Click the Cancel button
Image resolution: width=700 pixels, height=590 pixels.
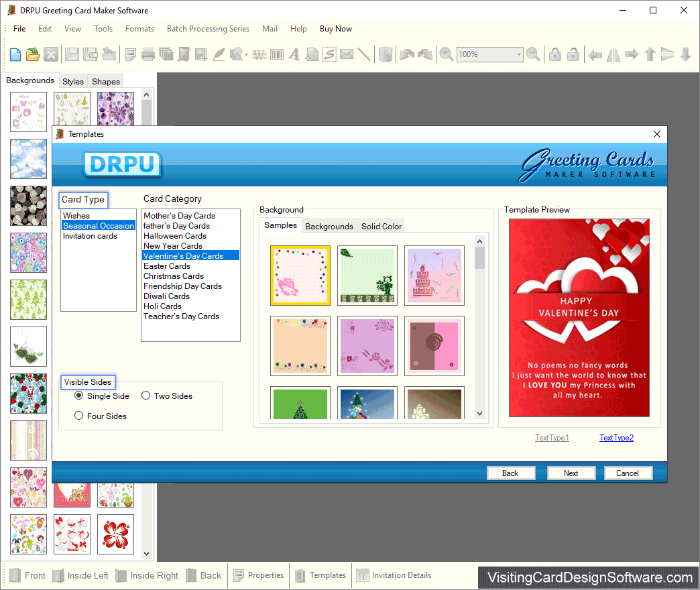tap(628, 473)
